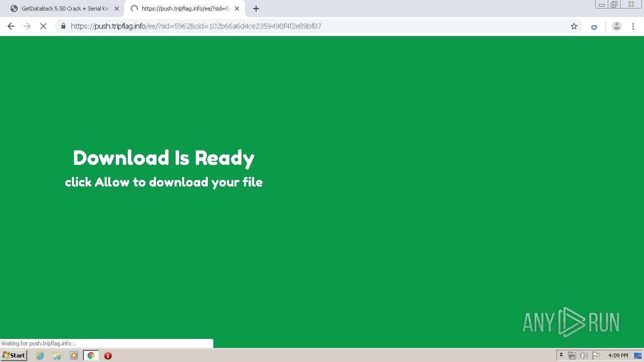Open a new tab with the plus button
This screenshot has width=644, height=362.
coord(256,9)
